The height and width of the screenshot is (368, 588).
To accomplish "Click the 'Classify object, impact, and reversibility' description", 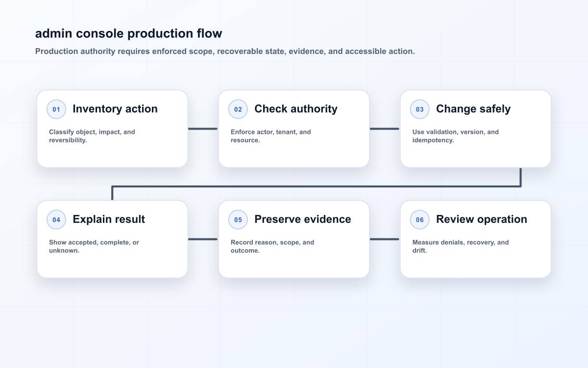I will pos(92,136).
